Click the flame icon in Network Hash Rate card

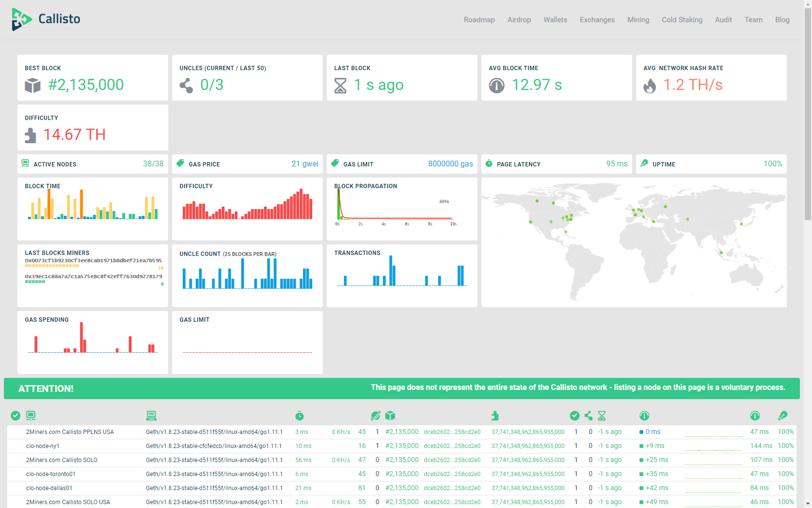(x=650, y=86)
